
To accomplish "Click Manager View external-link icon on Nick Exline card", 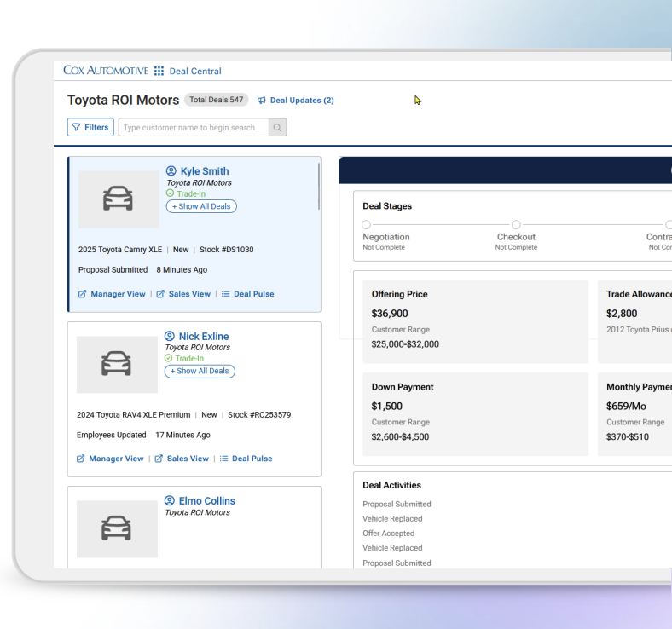I will tap(80, 459).
